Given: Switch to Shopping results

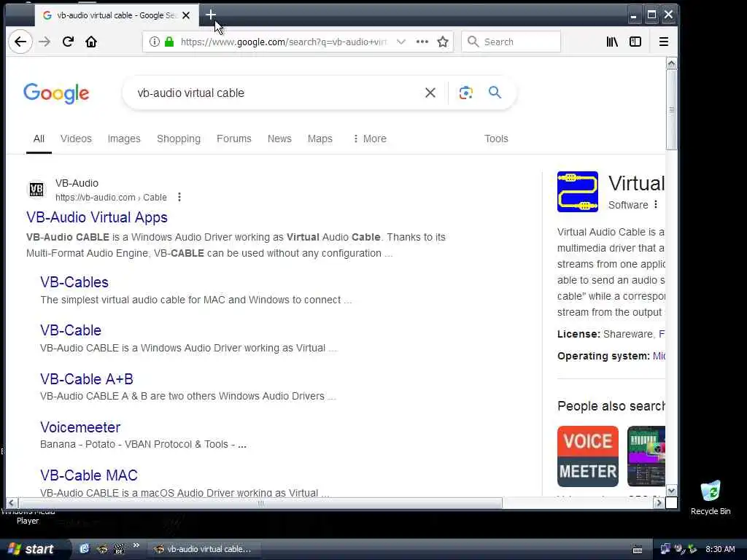Looking at the screenshot, I should [x=179, y=139].
